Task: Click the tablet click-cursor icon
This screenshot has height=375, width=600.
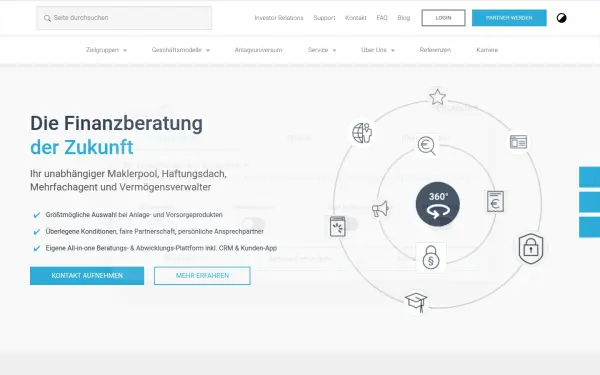Action: pyautogui.click(x=338, y=226)
